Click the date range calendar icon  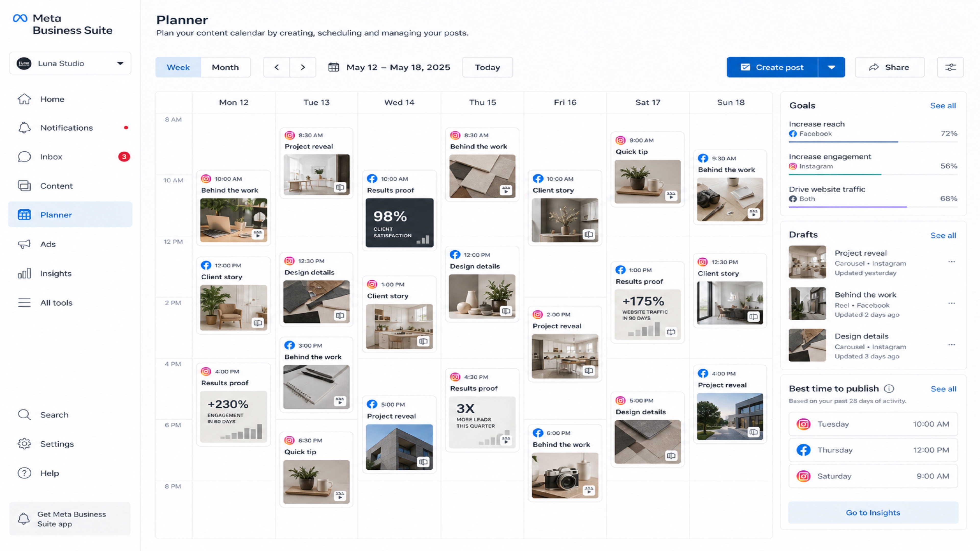(334, 67)
